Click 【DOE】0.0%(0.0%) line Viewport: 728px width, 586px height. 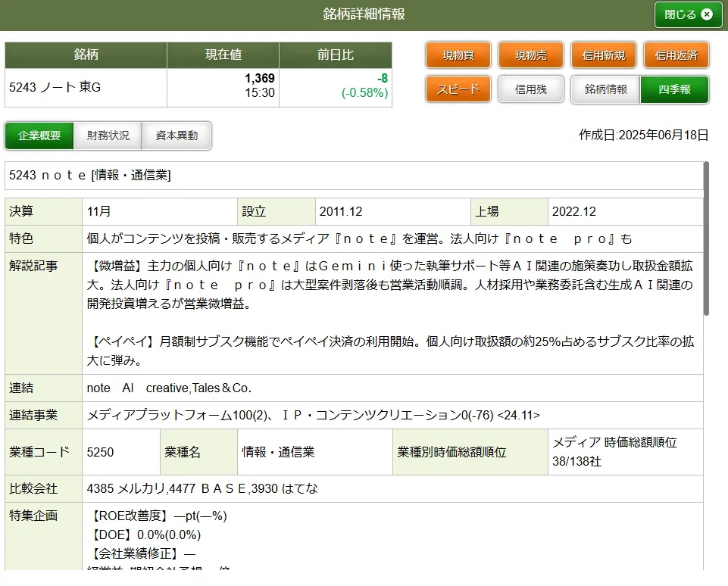144,535
